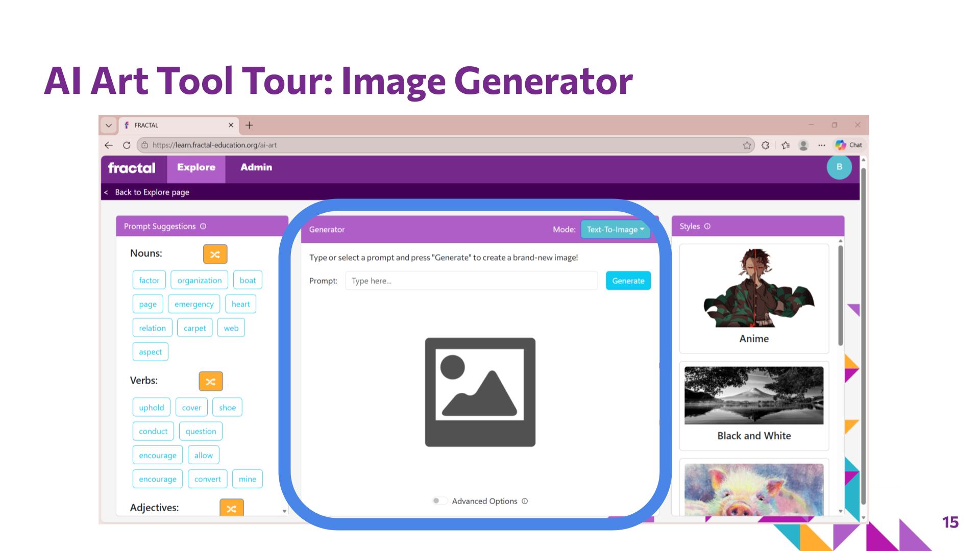Click the Prompt text field
980x551 pixels.
point(472,281)
